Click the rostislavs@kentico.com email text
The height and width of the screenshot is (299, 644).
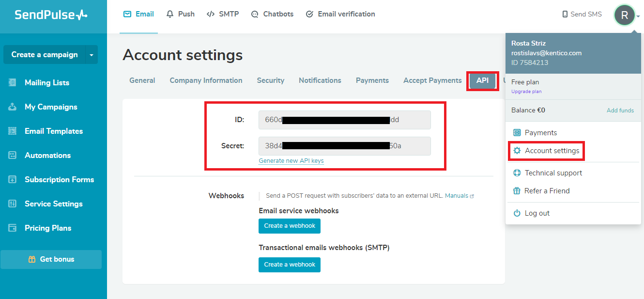coord(547,53)
